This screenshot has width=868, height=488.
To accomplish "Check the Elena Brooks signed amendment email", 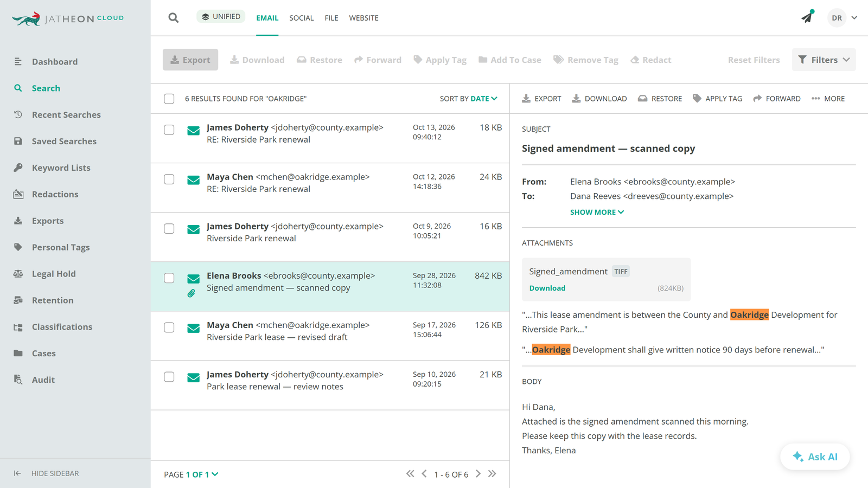I will 169,278.
